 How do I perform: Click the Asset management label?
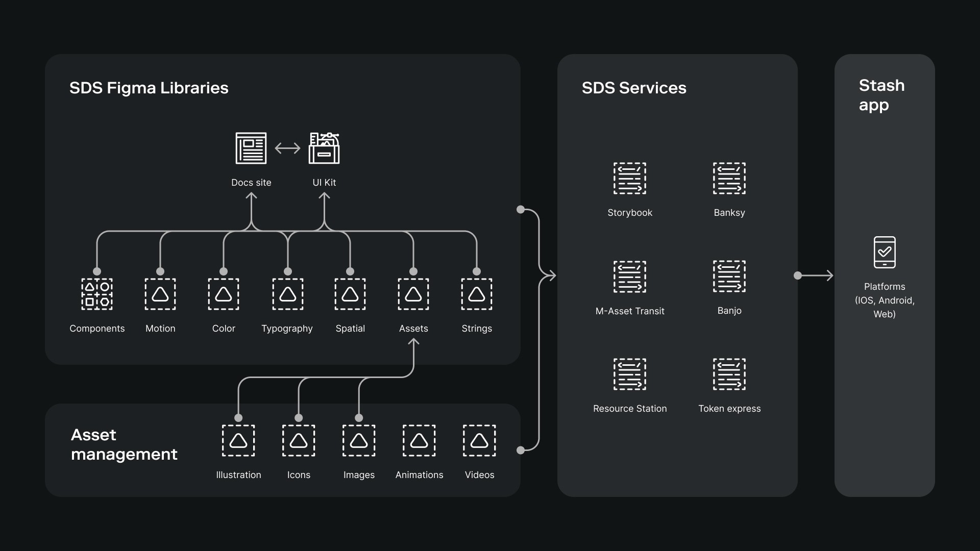[x=124, y=444]
